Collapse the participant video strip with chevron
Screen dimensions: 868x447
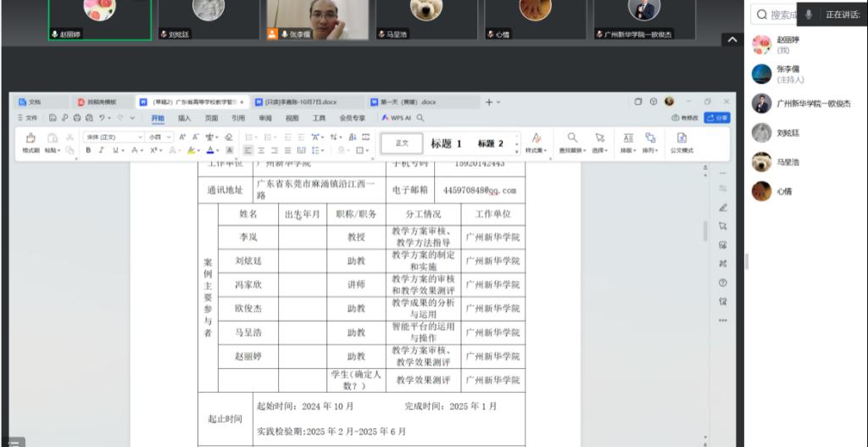(731, 40)
